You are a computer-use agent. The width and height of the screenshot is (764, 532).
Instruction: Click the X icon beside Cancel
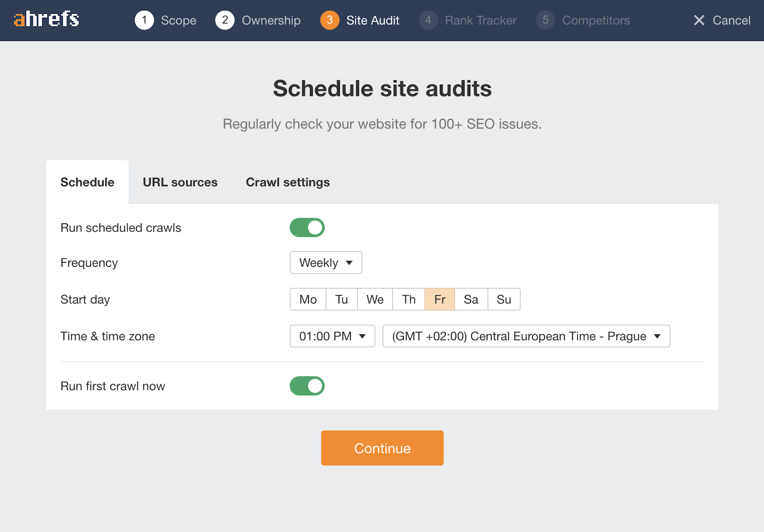coord(699,20)
